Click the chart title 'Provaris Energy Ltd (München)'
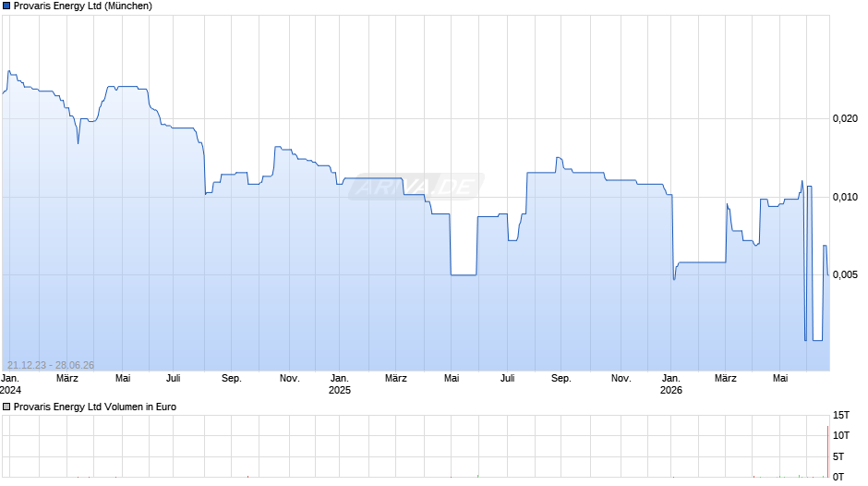 (83, 6)
